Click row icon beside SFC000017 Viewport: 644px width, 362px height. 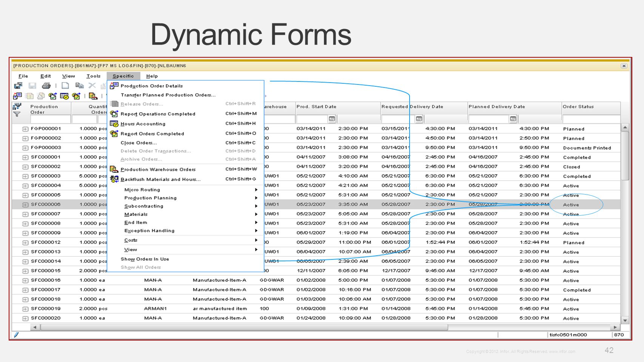pyautogui.click(x=25, y=290)
